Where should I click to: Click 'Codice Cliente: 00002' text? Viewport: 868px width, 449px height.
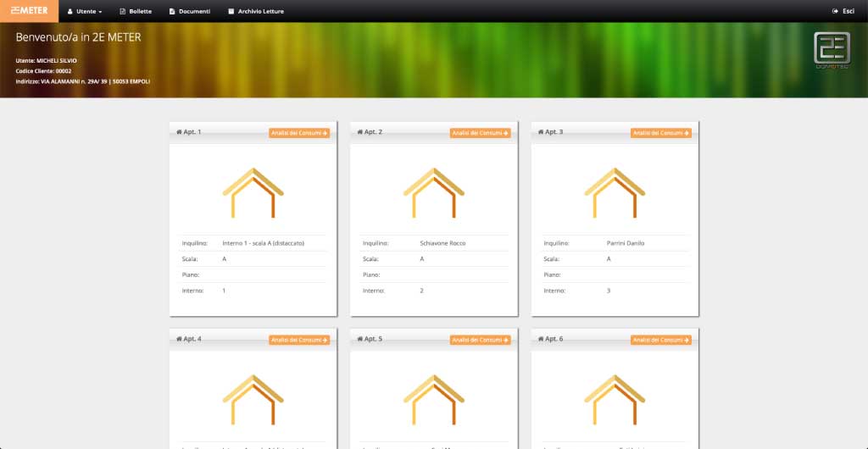pos(44,71)
